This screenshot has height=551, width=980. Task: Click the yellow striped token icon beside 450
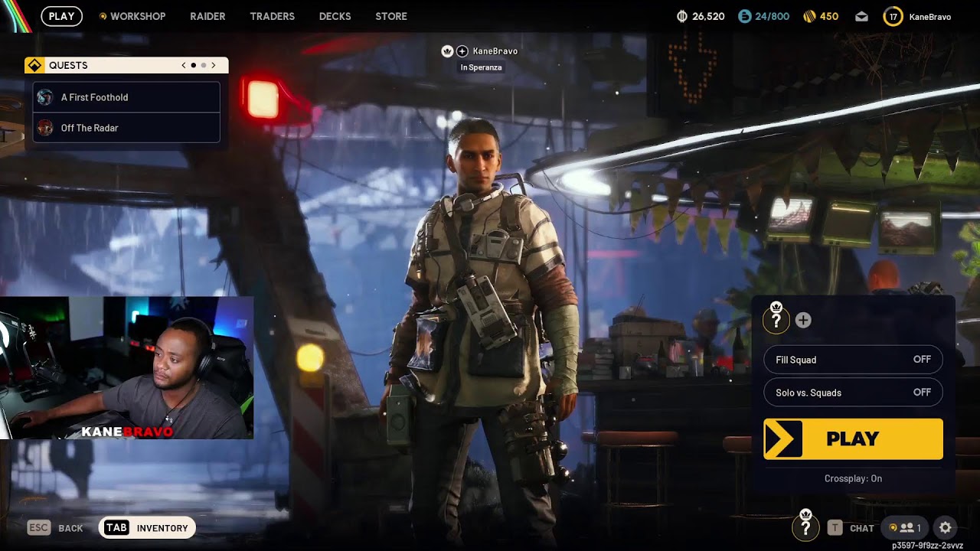pos(808,16)
